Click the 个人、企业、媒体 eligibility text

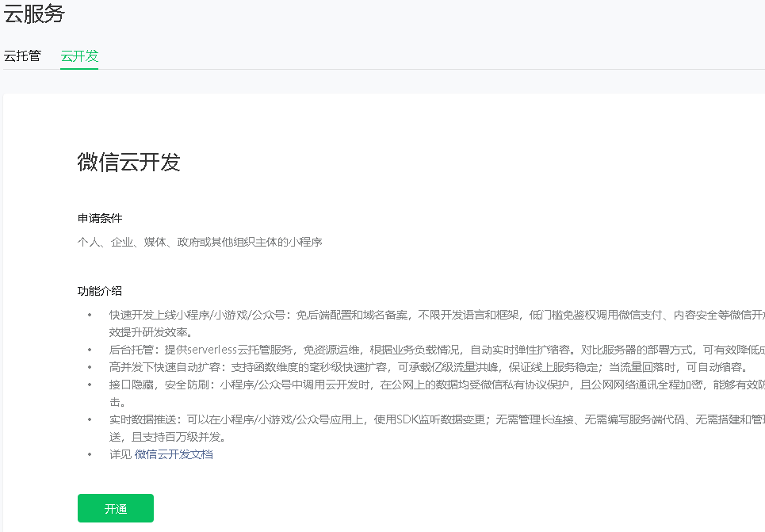pos(200,242)
